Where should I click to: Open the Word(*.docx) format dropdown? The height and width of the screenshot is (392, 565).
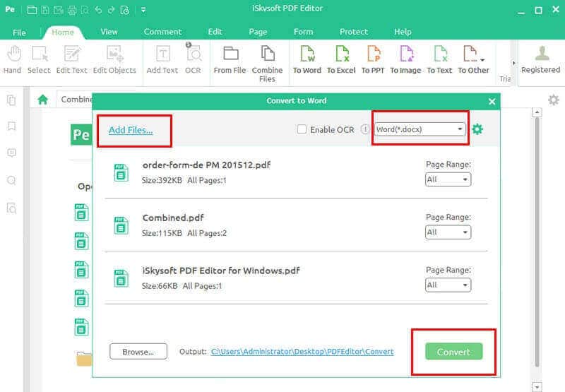tap(420, 129)
